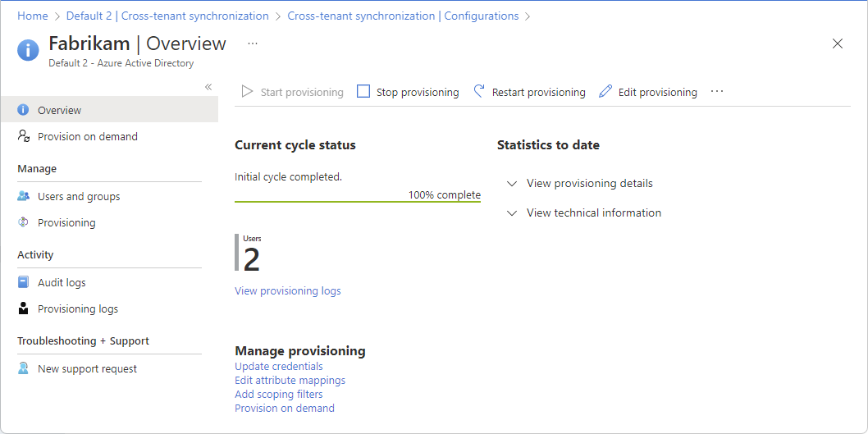
Task: Click Edit attribute mappings link
Action: [290, 381]
